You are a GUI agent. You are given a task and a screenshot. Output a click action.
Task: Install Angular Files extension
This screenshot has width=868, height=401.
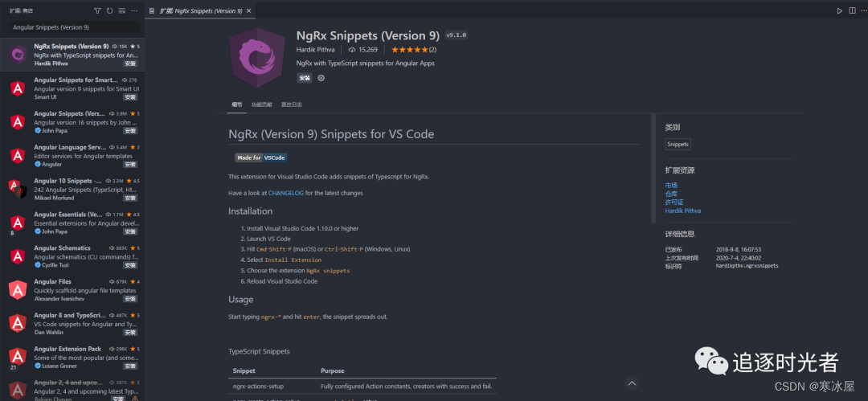pyautogui.click(x=130, y=299)
